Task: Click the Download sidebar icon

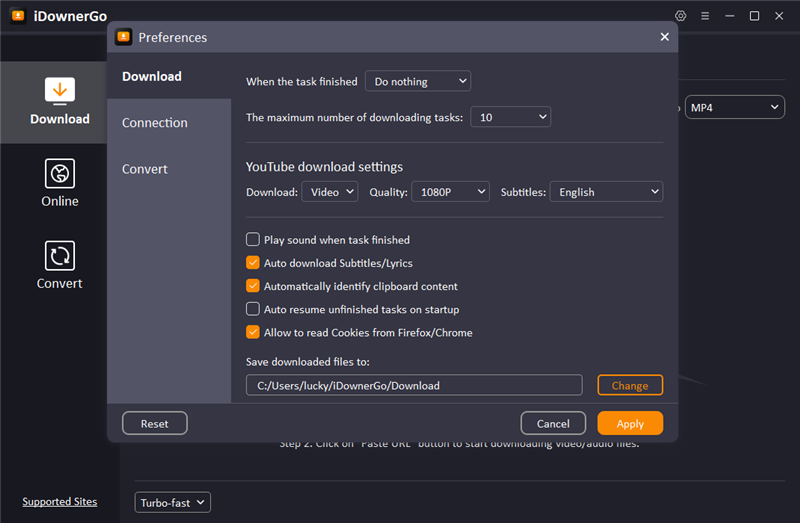Action: 60,91
